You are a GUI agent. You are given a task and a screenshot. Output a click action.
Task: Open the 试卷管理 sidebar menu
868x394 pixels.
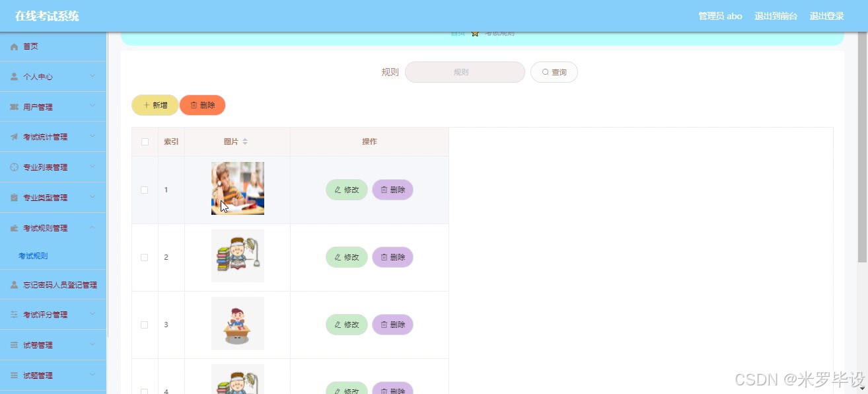click(53, 345)
